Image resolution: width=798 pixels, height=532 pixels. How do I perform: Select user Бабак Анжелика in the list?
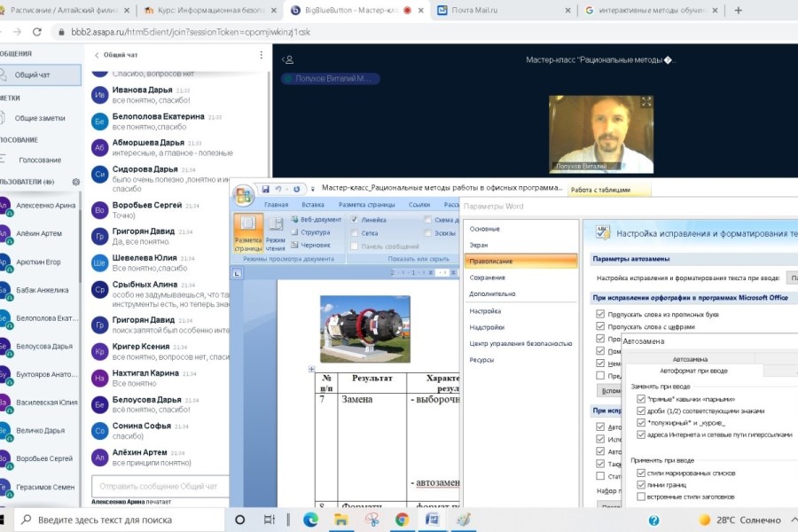tap(40, 290)
